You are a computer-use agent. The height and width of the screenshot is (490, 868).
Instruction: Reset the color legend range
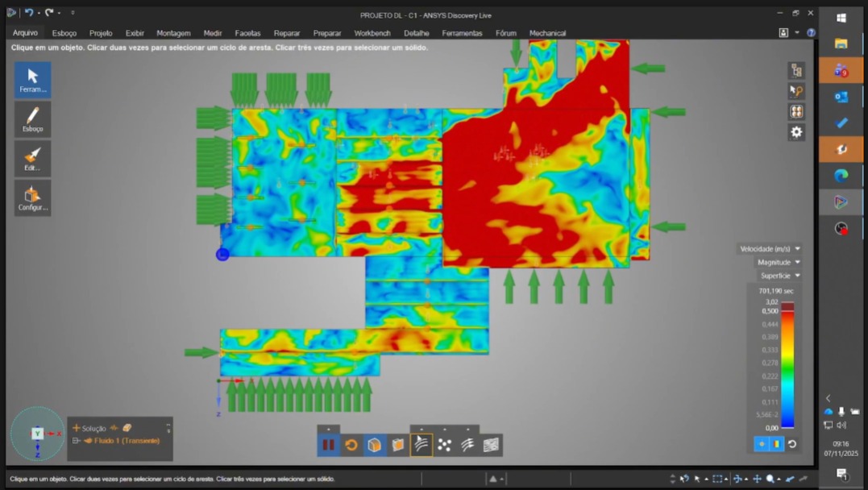pos(792,444)
